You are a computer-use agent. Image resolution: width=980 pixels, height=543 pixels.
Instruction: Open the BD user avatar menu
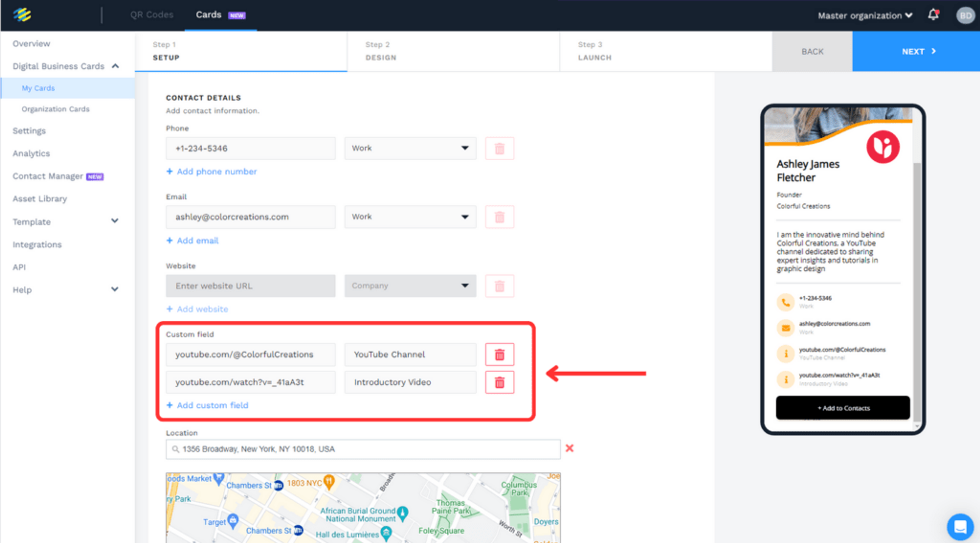pos(965,16)
